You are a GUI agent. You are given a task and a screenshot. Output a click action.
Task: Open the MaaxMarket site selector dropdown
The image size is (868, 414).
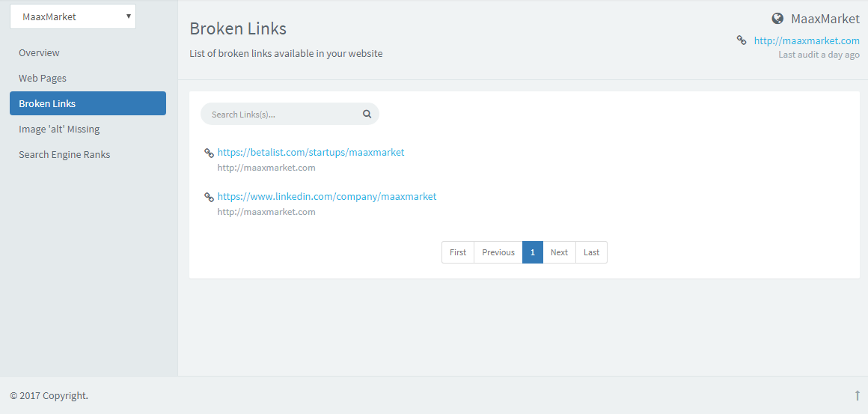73,16
